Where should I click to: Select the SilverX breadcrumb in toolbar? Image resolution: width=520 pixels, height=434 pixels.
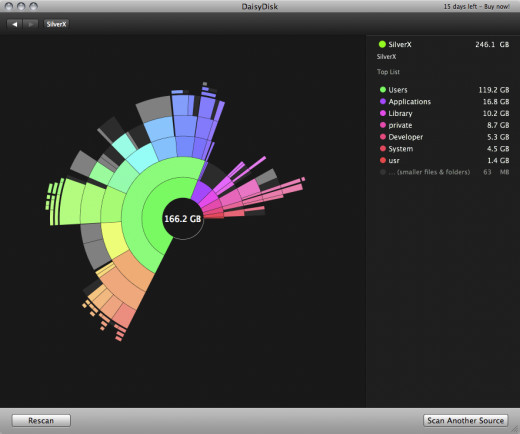tap(56, 24)
